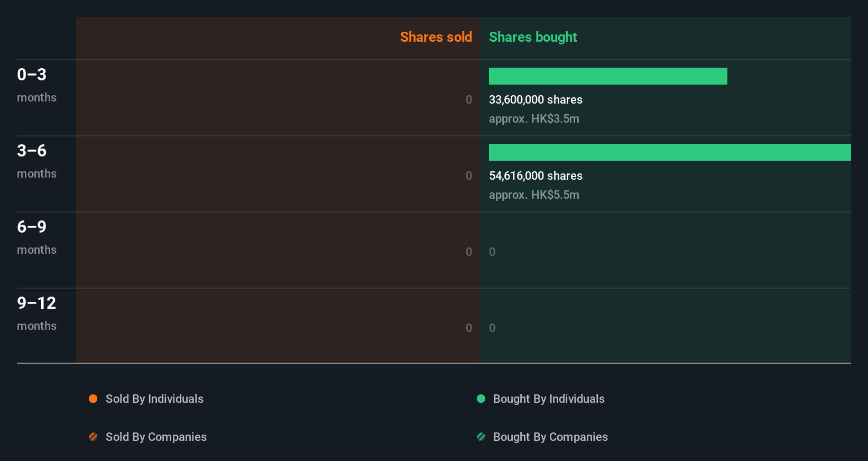Click the shares sold zero in 0–3 months row
The image size is (868, 461).
coord(469,99)
